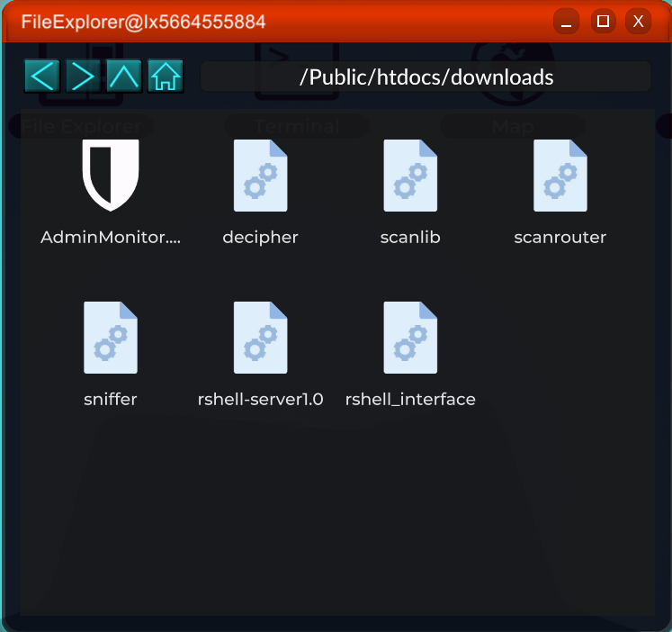
Task: Select the rshell_interface file icon
Action: click(x=410, y=337)
